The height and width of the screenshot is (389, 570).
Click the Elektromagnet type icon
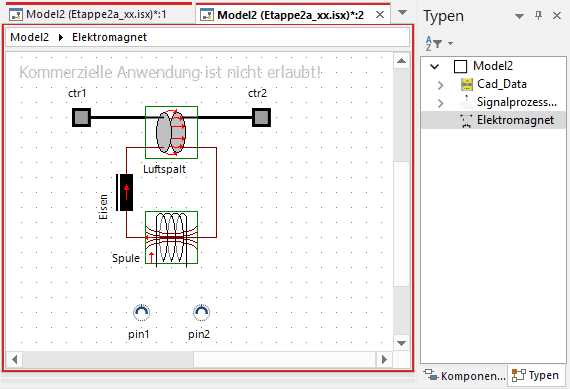[466, 121]
